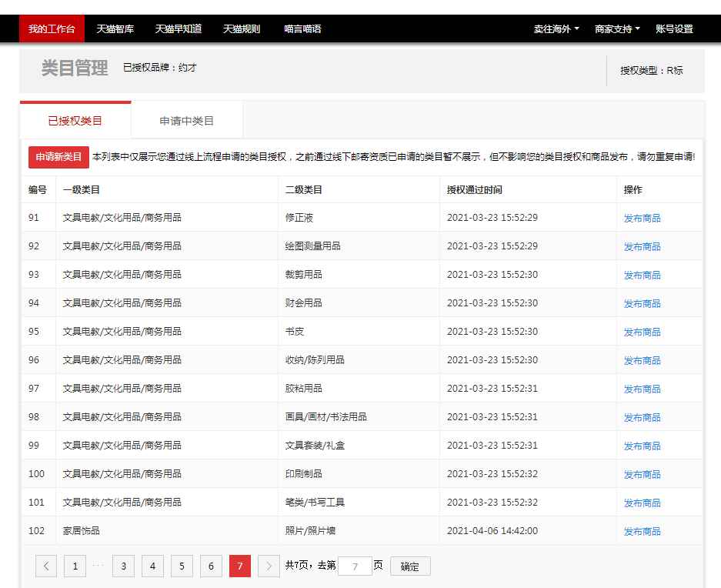Click the 授权类型：R标 label

point(652,70)
